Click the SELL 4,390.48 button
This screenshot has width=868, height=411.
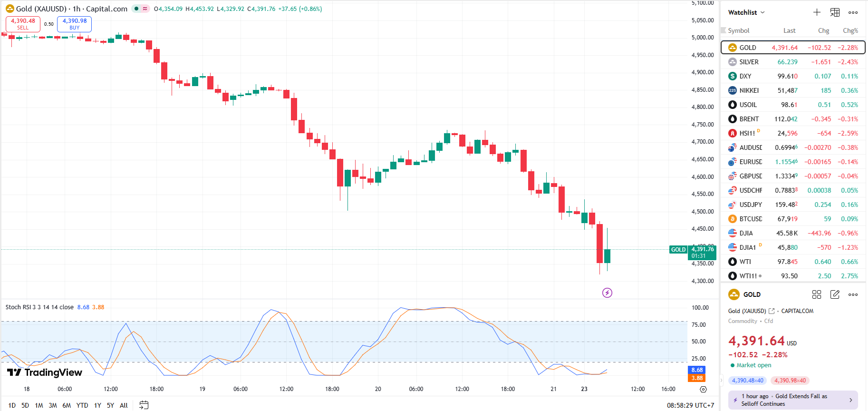point(23,24)
